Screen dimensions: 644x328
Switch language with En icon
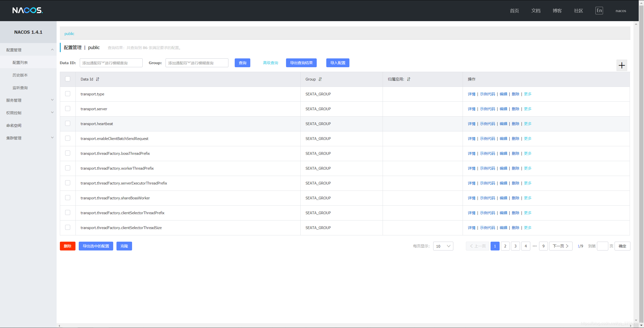599,11
